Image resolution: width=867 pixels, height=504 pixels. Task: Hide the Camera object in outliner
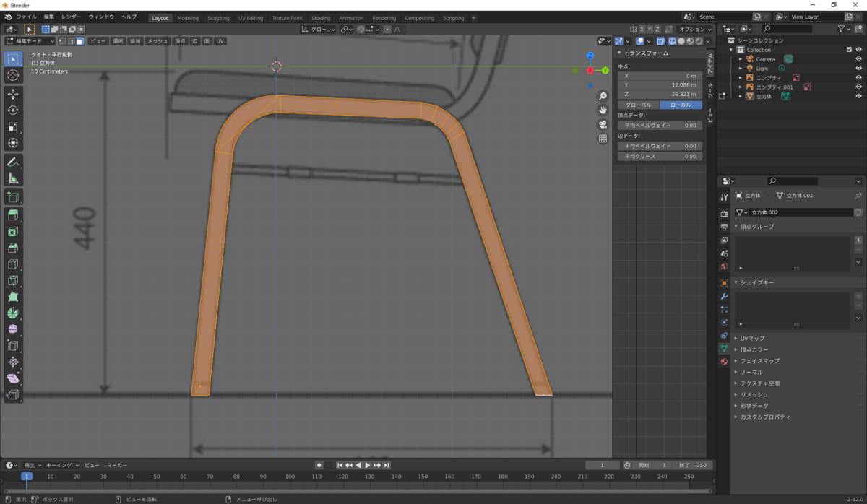pyautogui.click(x=859, y=59)
